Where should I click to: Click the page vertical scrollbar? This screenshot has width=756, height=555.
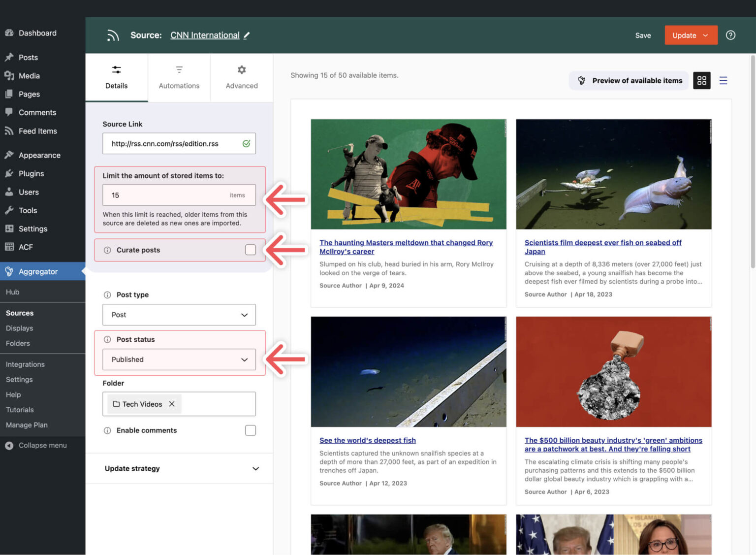[x=753, y=163]
